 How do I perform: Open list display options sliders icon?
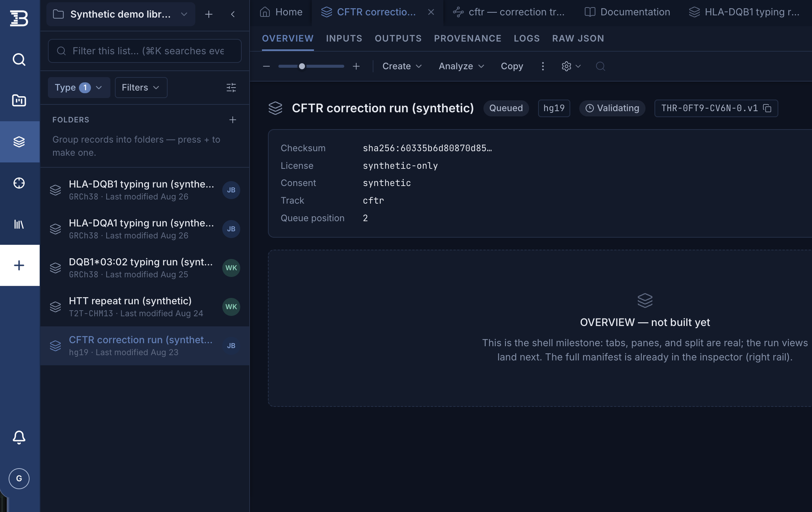click(231, 87)
